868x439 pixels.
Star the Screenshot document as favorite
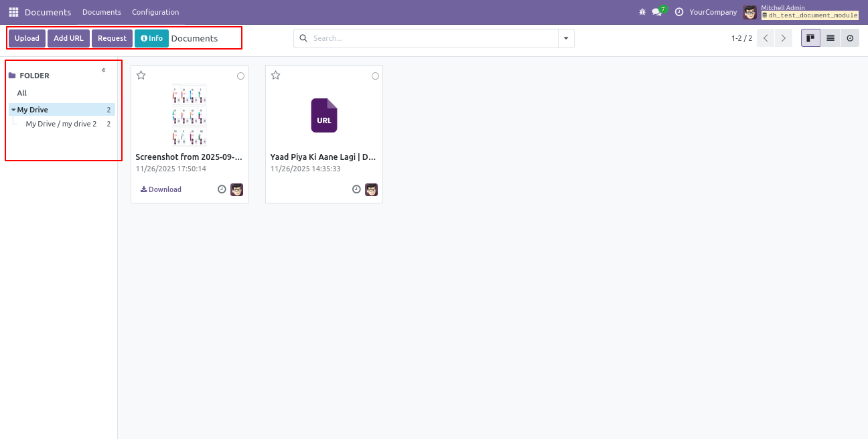click(x=141, y=76)
